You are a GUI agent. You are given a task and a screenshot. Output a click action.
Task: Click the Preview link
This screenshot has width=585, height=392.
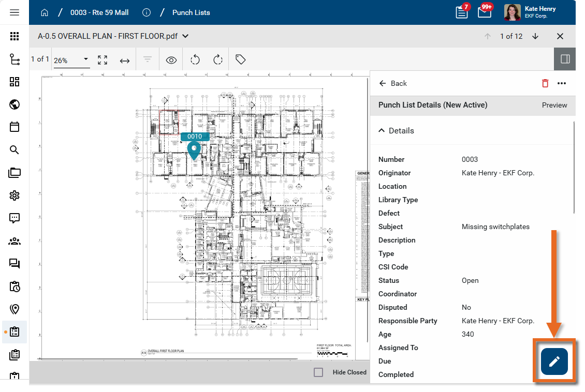click(x=554, y=105)
